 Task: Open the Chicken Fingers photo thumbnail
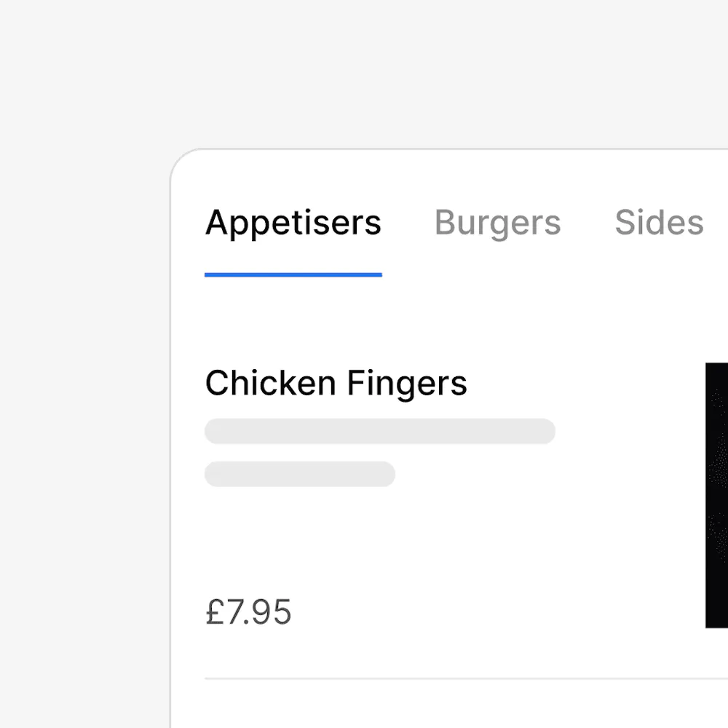[x=716, y=495]
